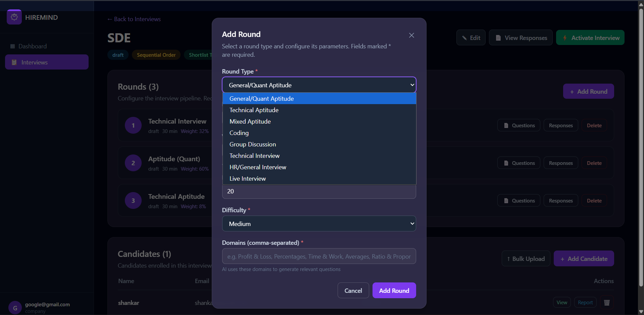The width and height of the screenshot is (644, 315).
Task: Click the Bulk Upload button
Action: coord(526,259)
